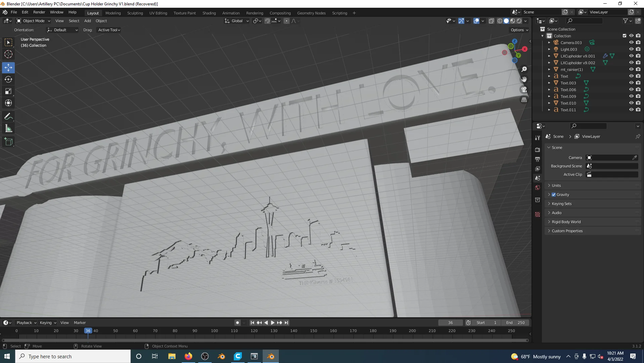
Task: Switch to rendered viewport shading
Action: 519,21
